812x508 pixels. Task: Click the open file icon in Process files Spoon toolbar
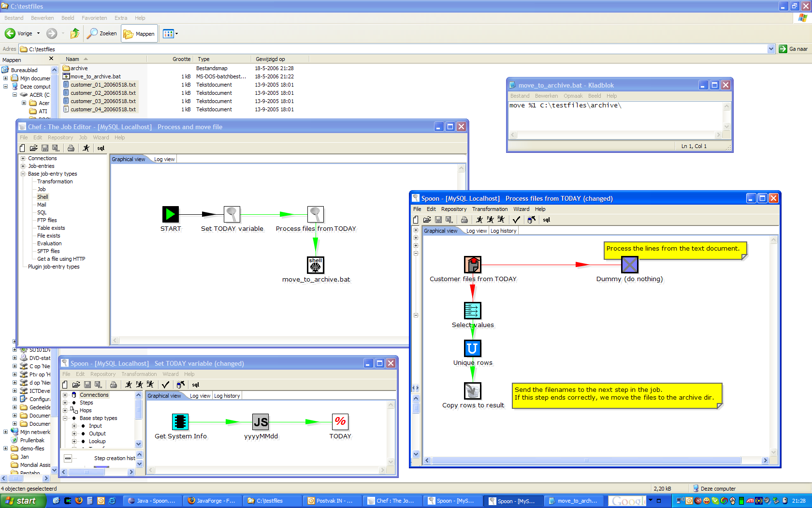(427, 220)
